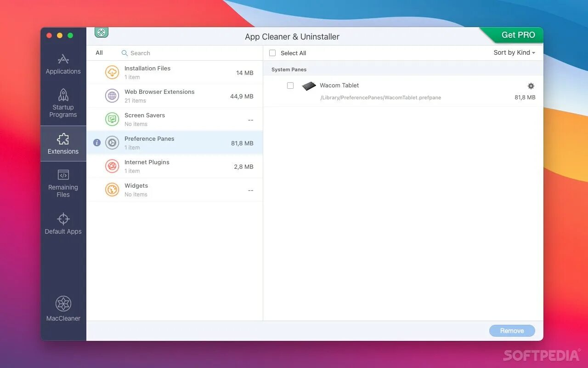Screen dimensions: 588x368
Task: Select Installation Files row title
Action: (x=147, y=69)
